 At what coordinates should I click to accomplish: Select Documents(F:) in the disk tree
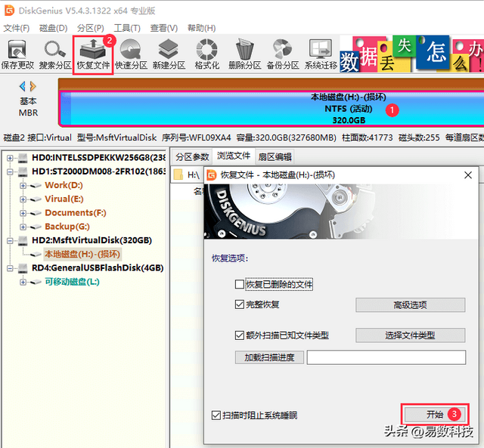point(76,213)
